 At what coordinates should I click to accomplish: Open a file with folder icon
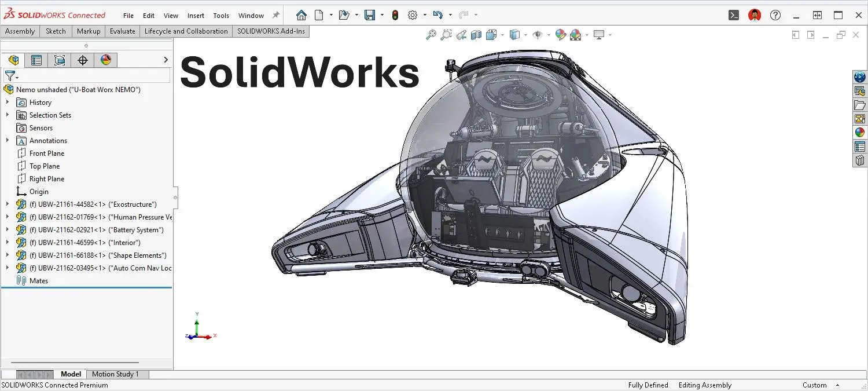(x=344, y=15)
